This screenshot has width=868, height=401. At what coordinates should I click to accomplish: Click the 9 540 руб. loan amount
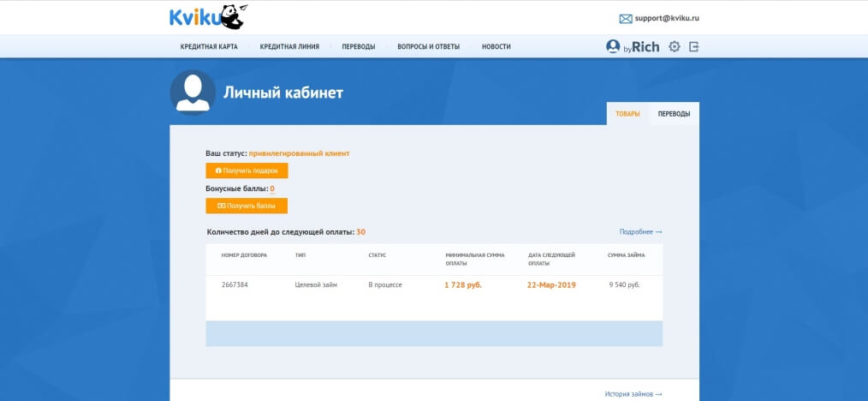click(624, 284)
